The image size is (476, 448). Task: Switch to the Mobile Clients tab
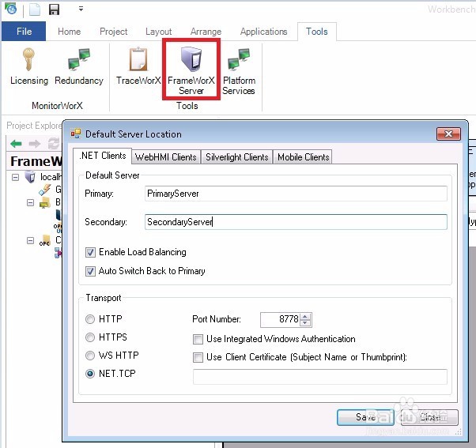click(x=303, y=156)
